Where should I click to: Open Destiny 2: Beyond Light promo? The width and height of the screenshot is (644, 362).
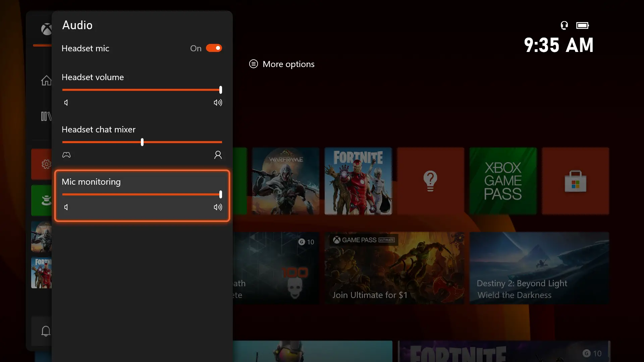point(539,268)
